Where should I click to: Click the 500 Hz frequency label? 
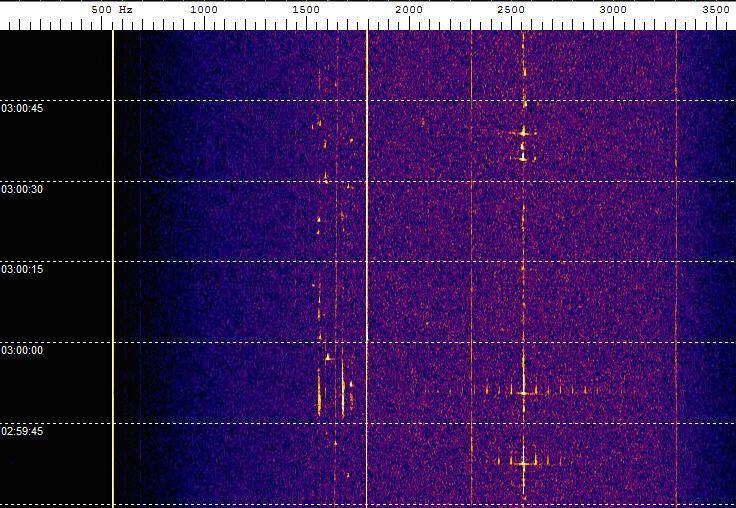pos(112,10)
